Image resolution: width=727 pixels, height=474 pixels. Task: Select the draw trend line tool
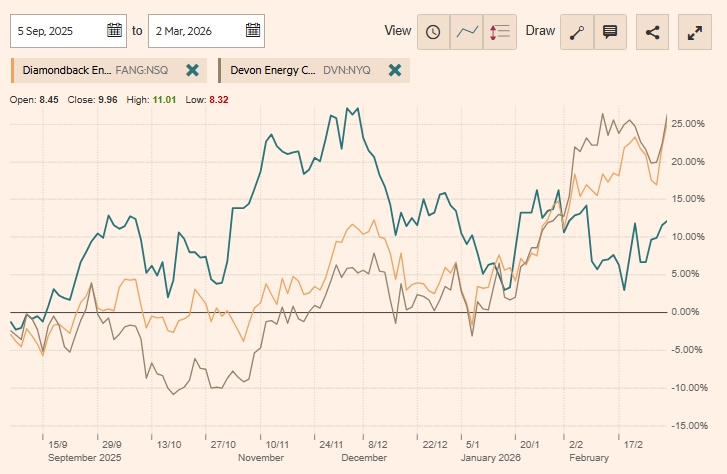(577, 31)
